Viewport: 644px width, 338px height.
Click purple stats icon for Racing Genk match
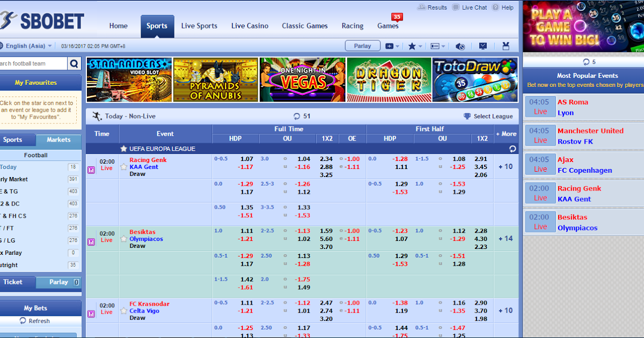[91, 170]
